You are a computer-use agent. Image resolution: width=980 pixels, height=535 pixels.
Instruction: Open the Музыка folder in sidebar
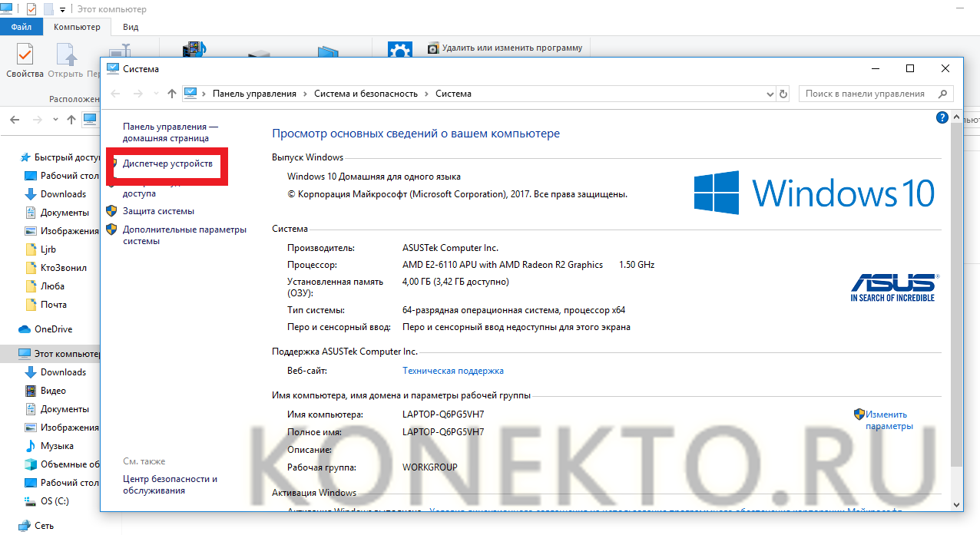[x=57, y=446]
